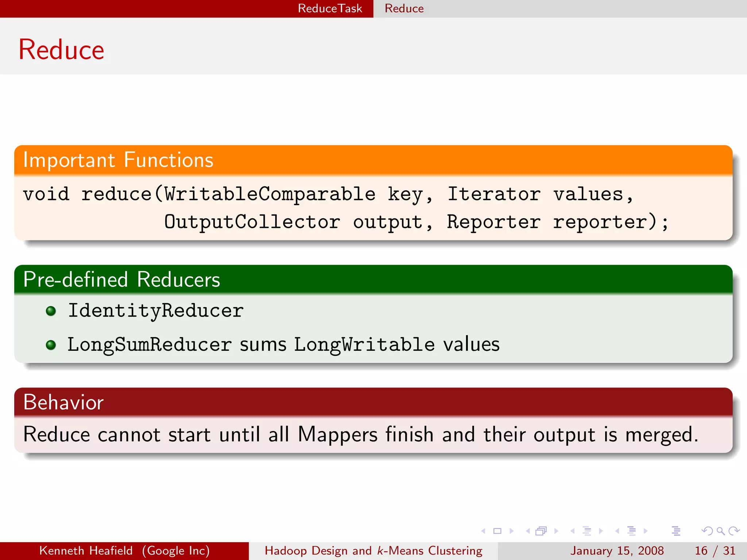Click the go-back curved arrow icon
The width and height of the screenshot is (747, 560).
tap(707, 531)
